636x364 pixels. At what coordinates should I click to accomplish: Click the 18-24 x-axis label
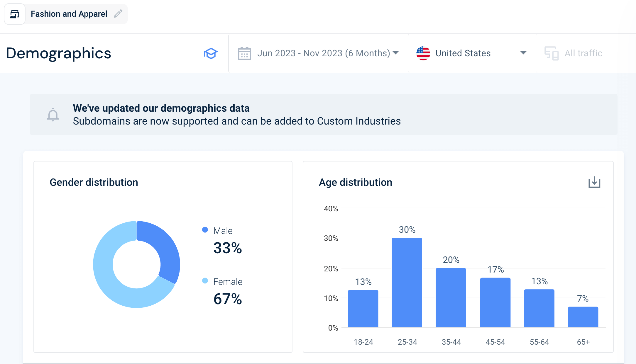coord(363,342)
